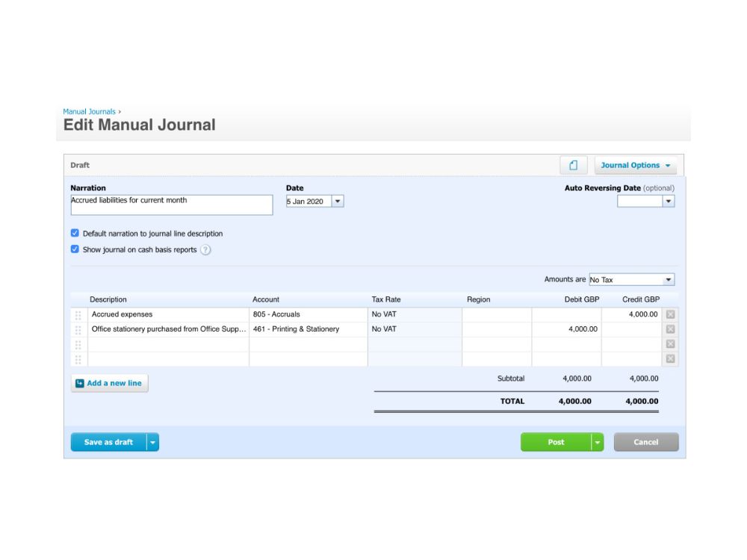Go to the Manual Journals breadcrumb
Screen dimensions: 747x560
point(89,111)
